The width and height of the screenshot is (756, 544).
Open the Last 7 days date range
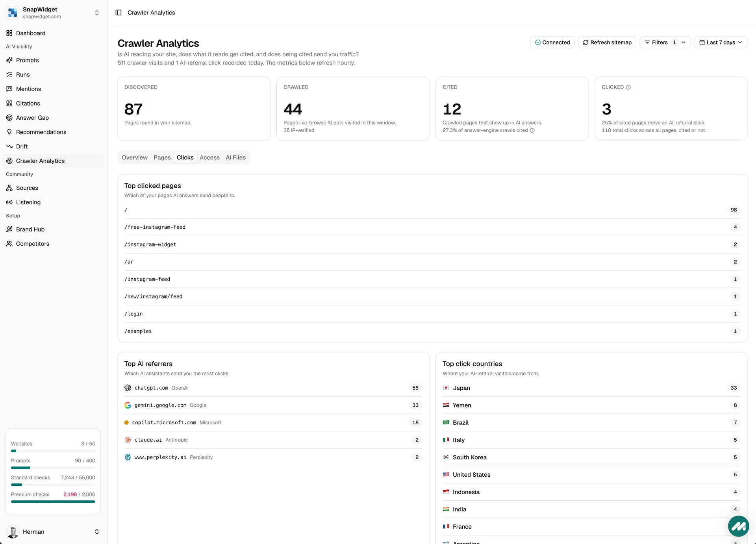click(x=721, y=43)
